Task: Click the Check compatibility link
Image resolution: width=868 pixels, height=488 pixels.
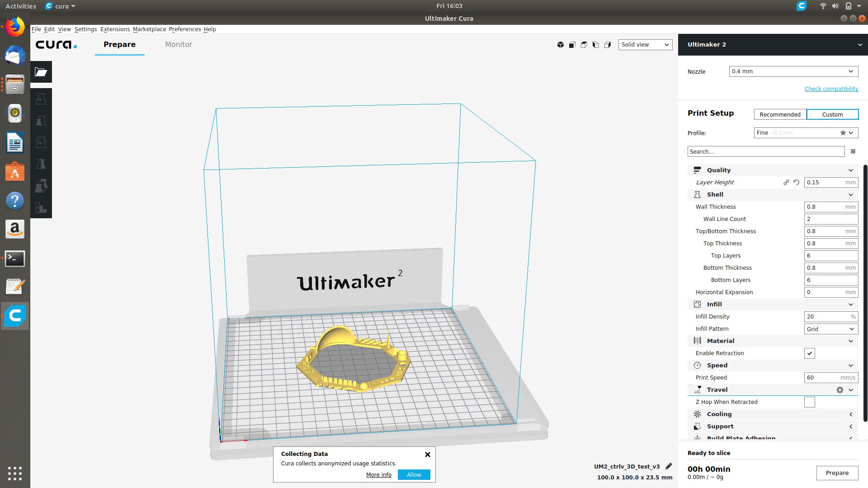Action: click(x=831, y=89)
